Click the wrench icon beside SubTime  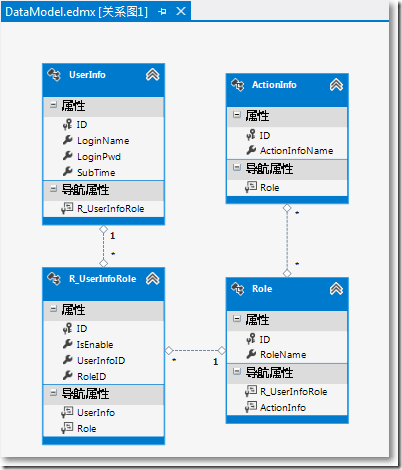click(x=68, y=172)
